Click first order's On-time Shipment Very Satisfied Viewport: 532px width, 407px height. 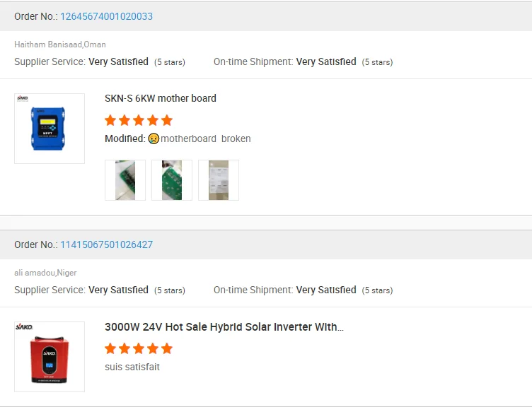coord(326,61)
